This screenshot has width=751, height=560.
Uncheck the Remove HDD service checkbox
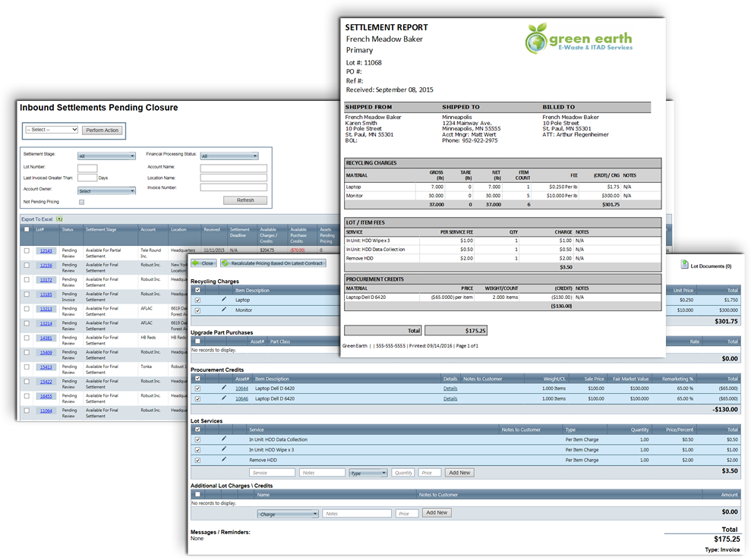pyautogui.click(x=197, y=461)
